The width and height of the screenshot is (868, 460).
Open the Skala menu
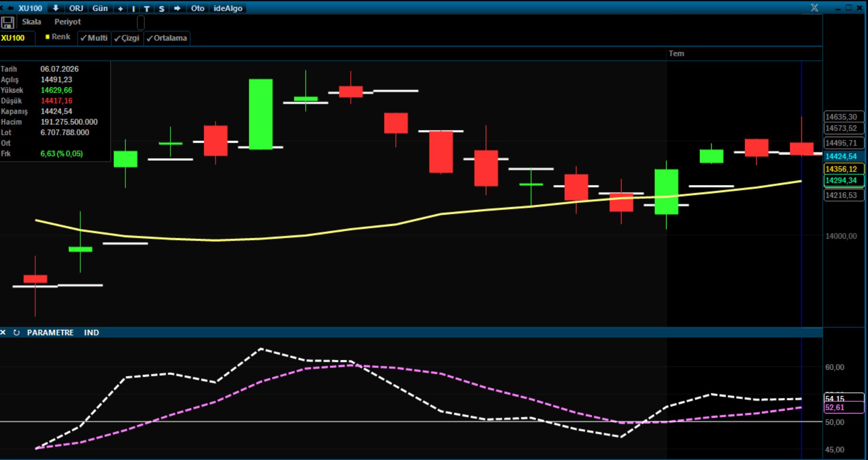tap(31, 22)
